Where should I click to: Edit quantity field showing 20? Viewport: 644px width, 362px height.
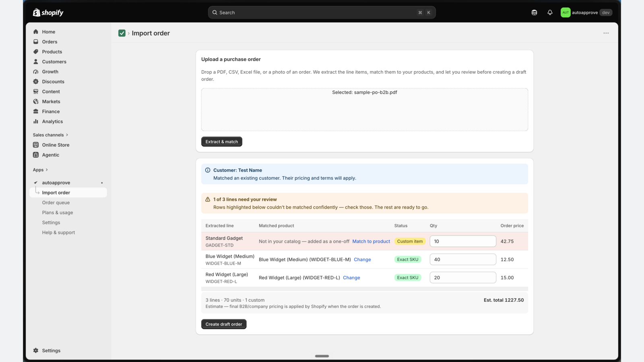coord(463,278)
